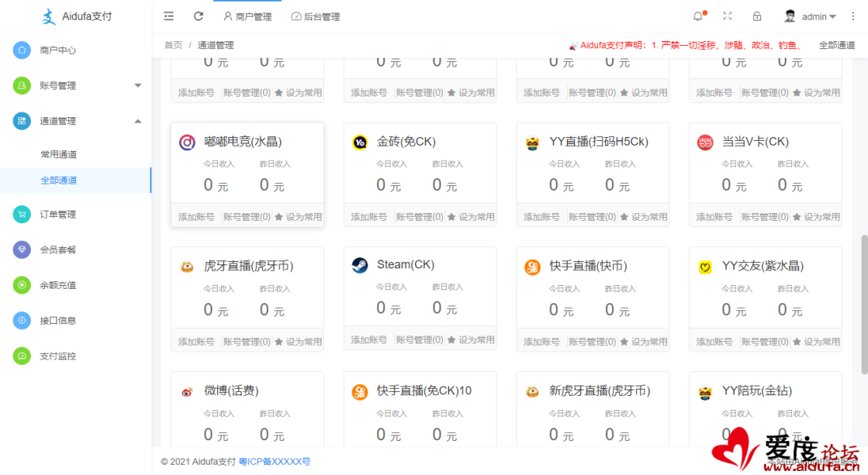Open the three-dot more options menu

853,17
